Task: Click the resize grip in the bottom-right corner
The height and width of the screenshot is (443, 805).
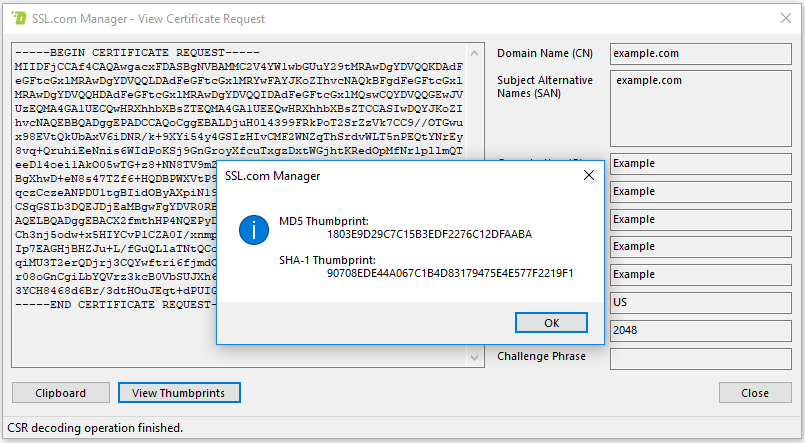Action: click(x=797, y=435)
